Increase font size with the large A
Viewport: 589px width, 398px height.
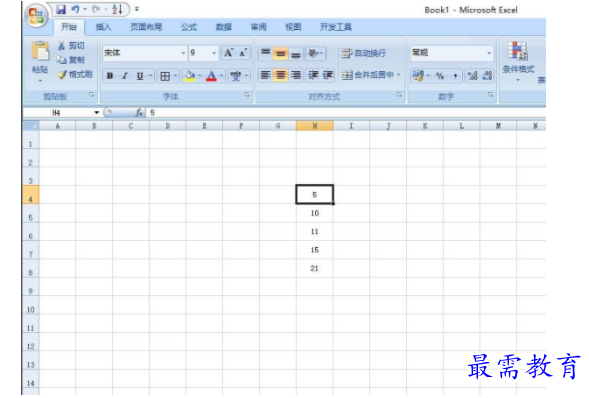(x=228, y=53)
